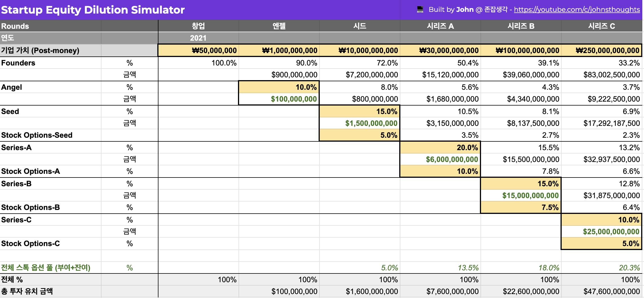This screenshot has height=298, width=644.
Task: Select the 2021 year cell
Action: coord(198,38)
